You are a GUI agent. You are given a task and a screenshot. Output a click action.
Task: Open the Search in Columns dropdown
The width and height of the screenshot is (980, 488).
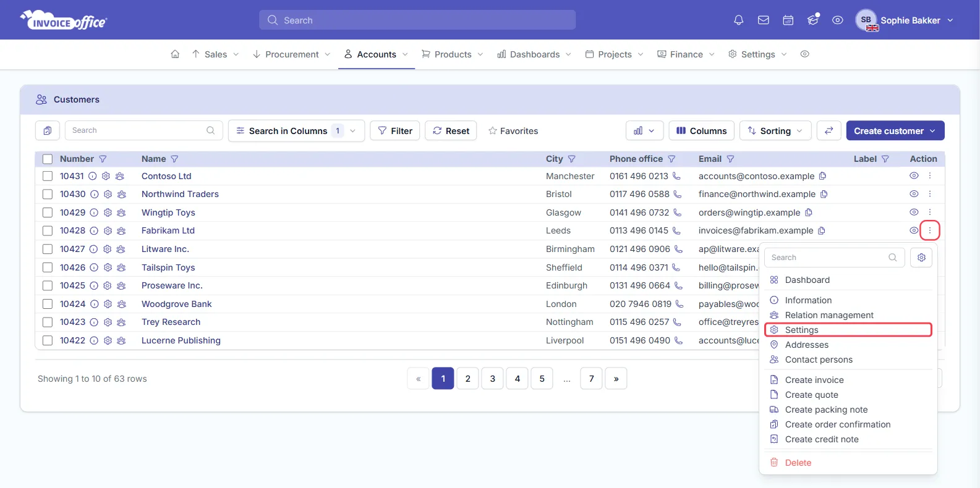pos(297,130)
